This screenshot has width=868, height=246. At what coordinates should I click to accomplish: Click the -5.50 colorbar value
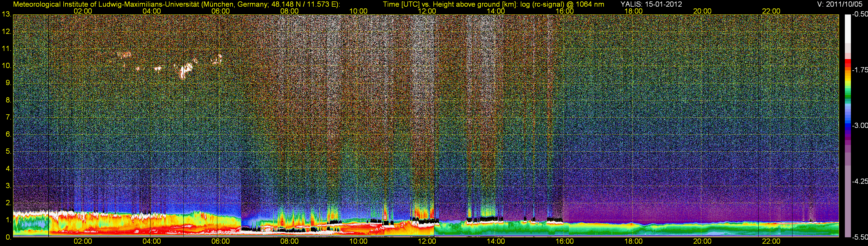(x=860, y=237)
